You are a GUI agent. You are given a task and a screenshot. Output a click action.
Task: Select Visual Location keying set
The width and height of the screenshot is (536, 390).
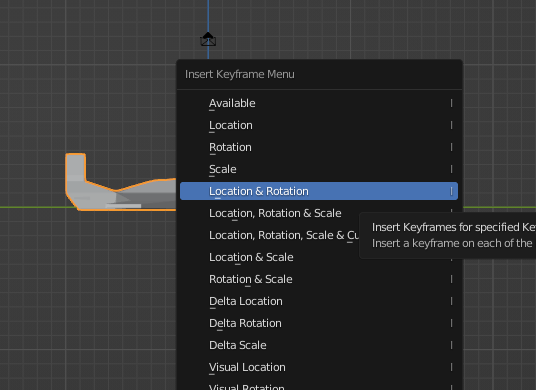click(x=319, y=367)
